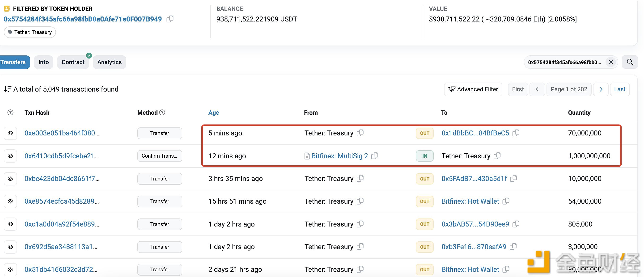Clear the 0x5754284f address filter

tap(610, 62)
